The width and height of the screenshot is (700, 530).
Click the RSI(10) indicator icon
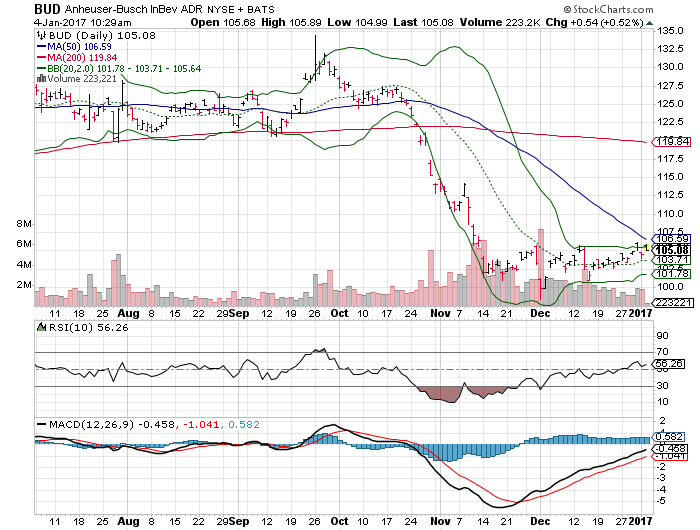pos(42,327)
